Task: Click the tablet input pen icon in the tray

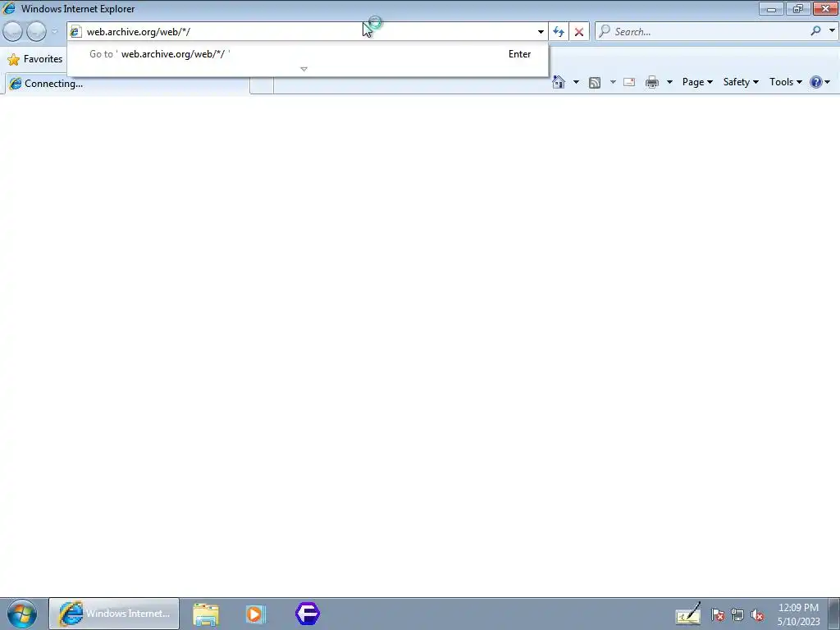Action: pos(688,614)
